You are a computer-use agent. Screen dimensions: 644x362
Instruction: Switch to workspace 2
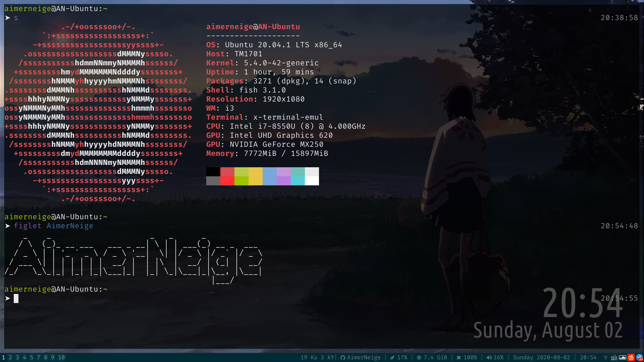pyautogui.click(x=10, y=358)
